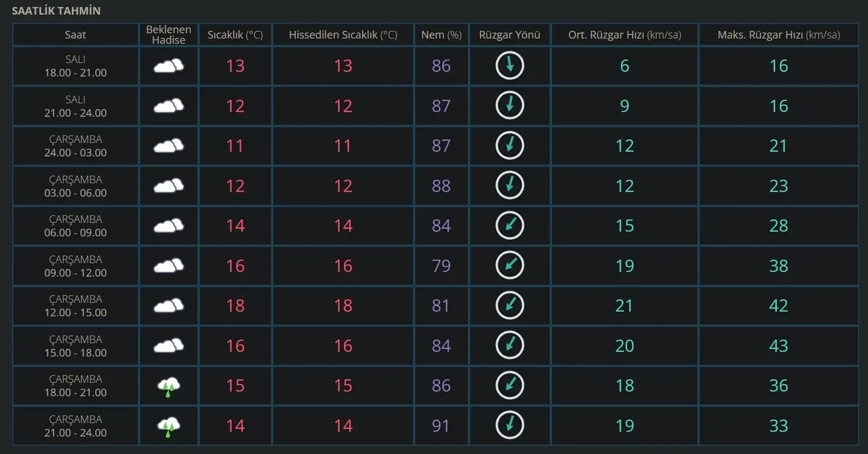This screenshot has height=454, width=868.
Task: Click wind direction arrow for SALI 21.00 - 24.00
Action: (x=509, y=106)
